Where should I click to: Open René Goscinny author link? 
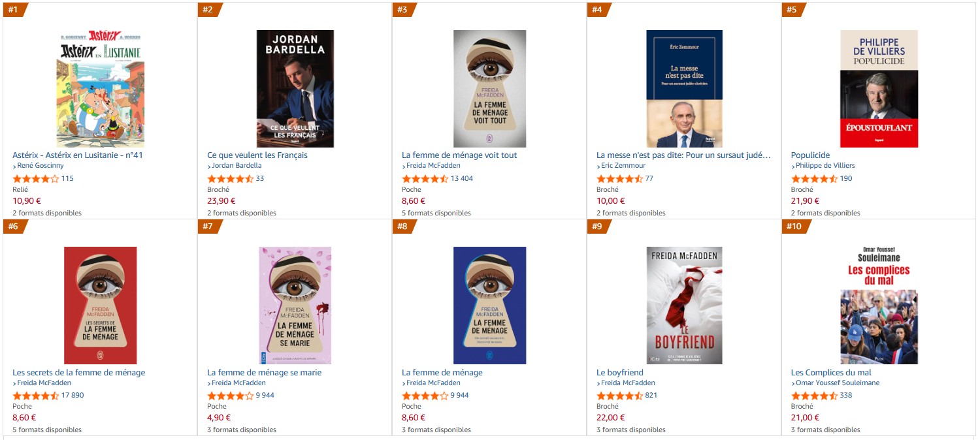[41, 166]
